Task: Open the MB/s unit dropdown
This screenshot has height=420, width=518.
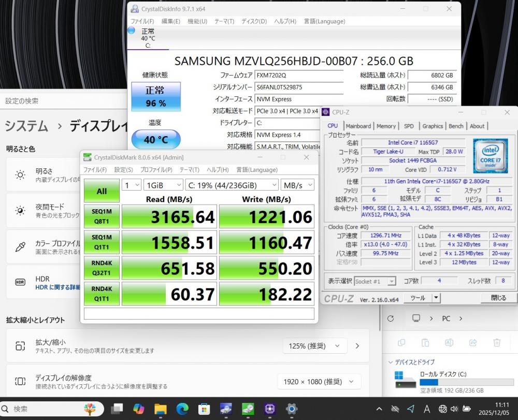Action: (x=298, y=185)
